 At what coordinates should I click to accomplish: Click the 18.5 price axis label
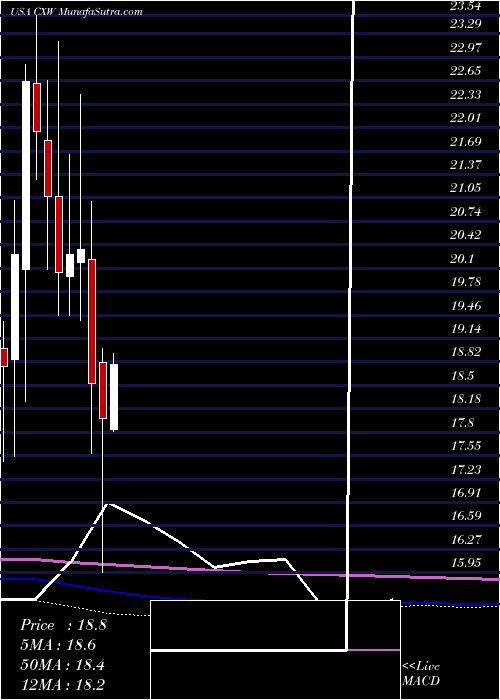pyautogui.click(x=462, y=375)
